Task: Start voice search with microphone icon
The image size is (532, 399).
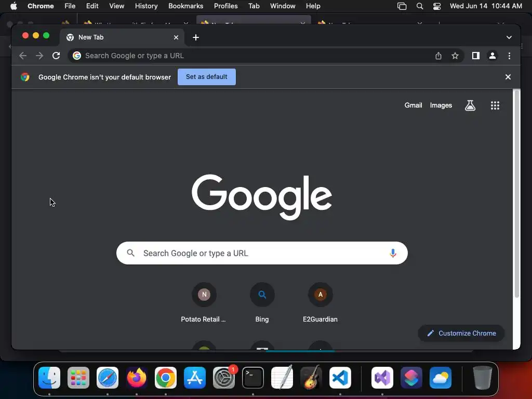Action: [393, 253]
